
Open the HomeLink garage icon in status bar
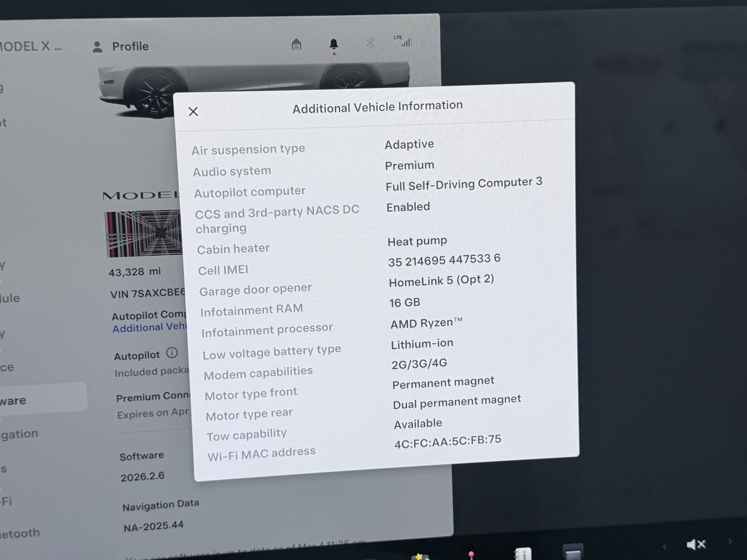296,44
